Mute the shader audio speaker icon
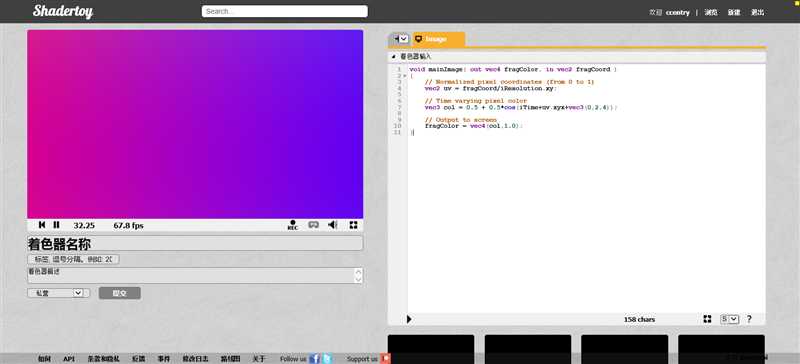 pos(333,225)
